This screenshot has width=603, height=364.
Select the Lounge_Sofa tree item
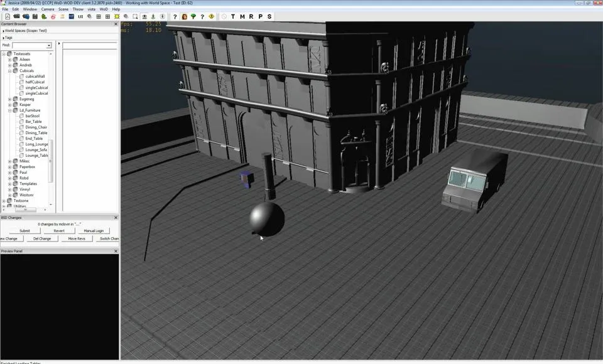coord(36,150)
